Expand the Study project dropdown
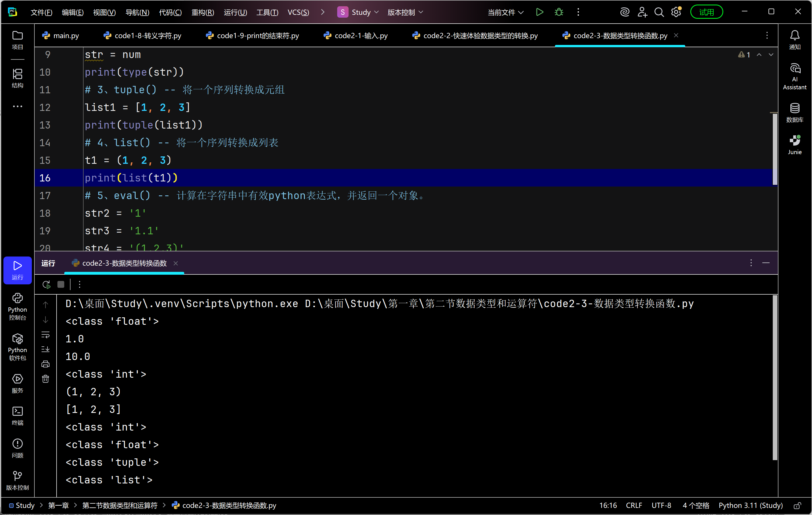812x515 pixels. [x=361, y=13]
